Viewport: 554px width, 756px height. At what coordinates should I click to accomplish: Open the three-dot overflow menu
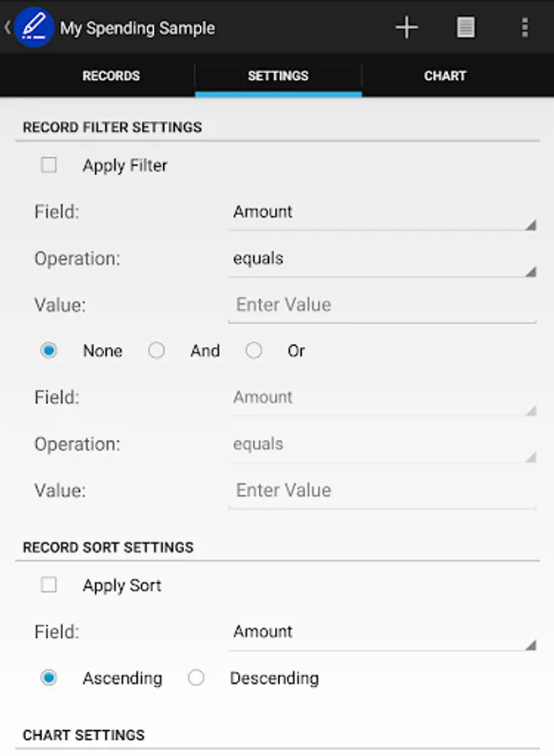tap(525, 28)
